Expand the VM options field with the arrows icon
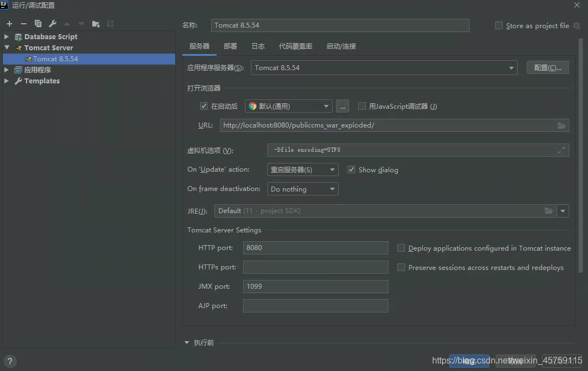 coord(561,150)
